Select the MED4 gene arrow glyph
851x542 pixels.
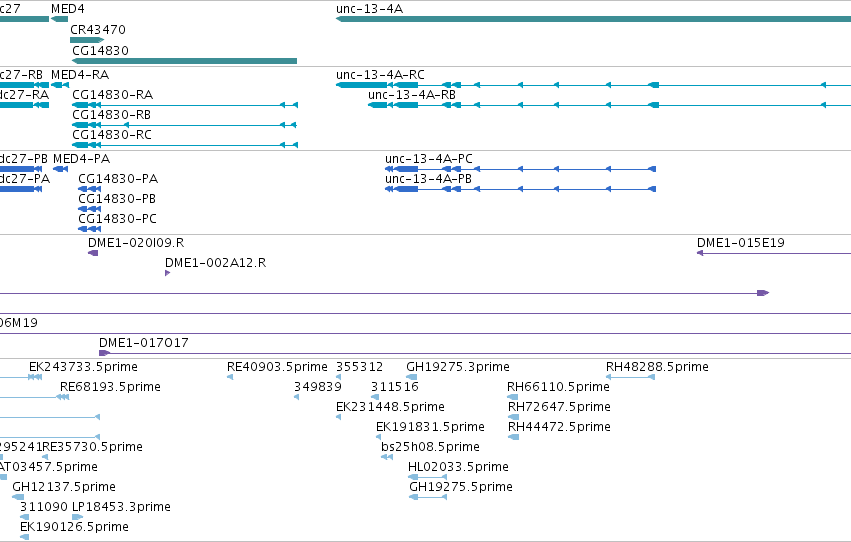click(x=59, y=19)
